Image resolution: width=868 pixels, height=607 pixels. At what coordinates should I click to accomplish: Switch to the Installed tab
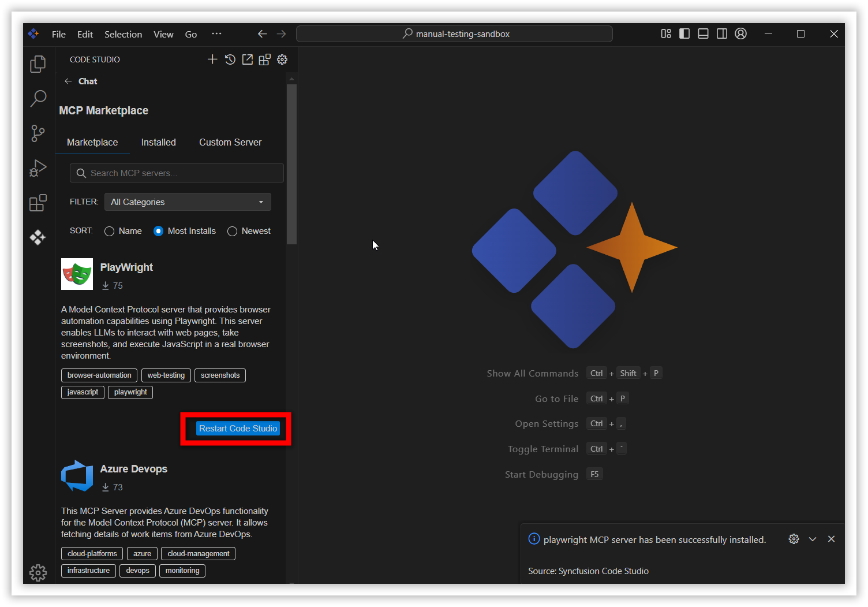159,142
